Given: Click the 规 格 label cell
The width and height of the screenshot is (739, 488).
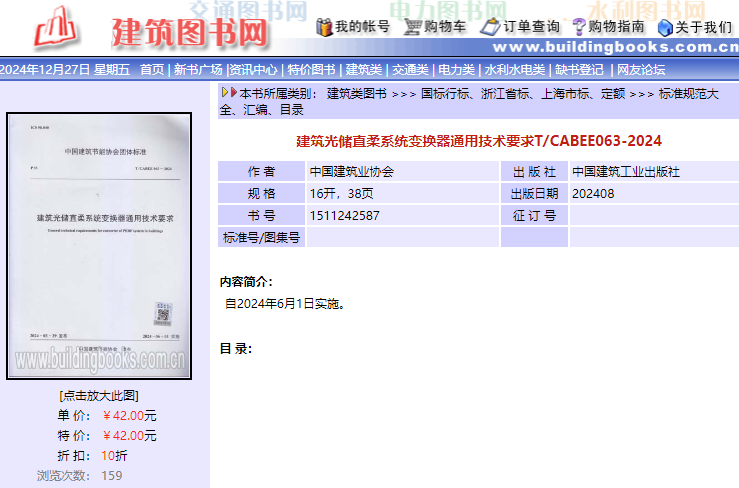Looking at the screenshot, I should pos(261,193).
